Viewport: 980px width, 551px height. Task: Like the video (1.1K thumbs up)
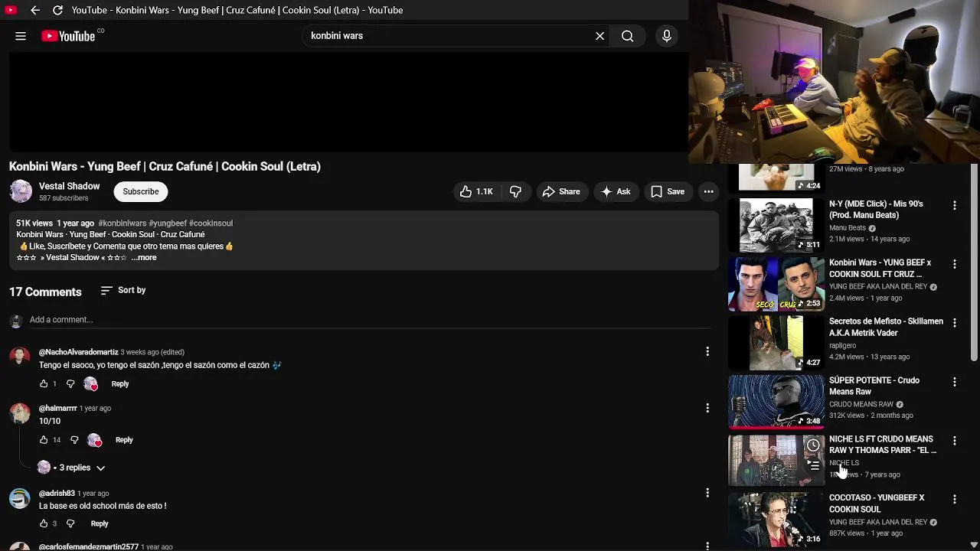tap(476, 192)
